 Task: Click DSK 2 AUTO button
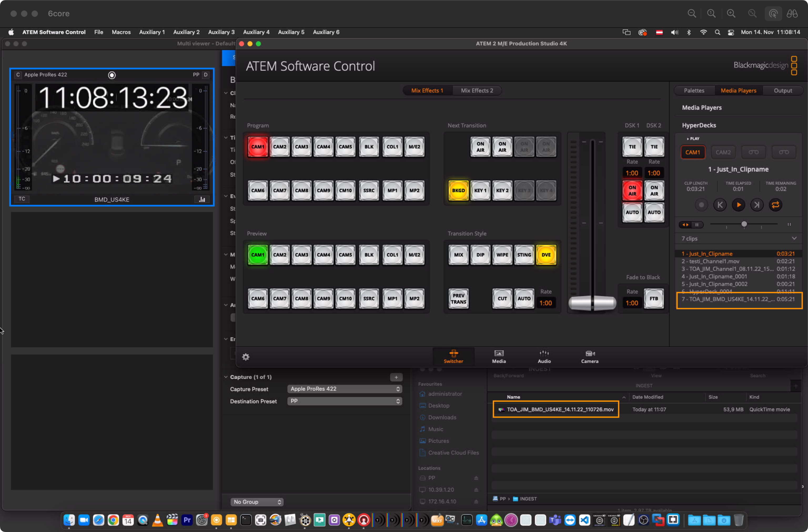coord(654,212)
